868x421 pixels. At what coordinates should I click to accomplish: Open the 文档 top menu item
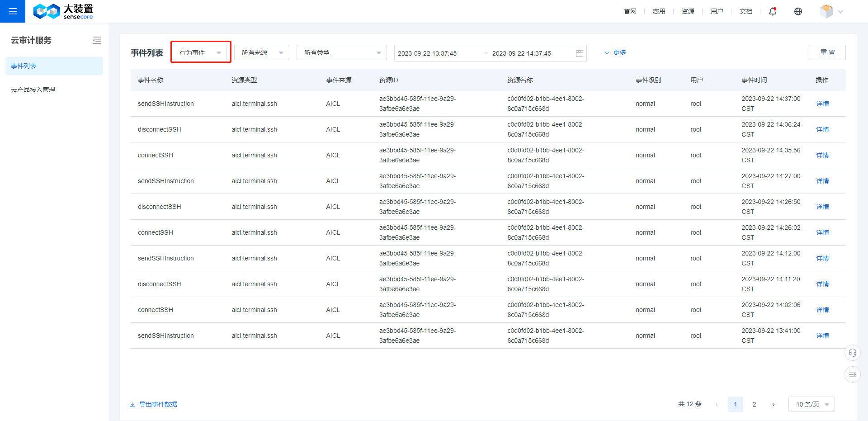pos(745,11)
